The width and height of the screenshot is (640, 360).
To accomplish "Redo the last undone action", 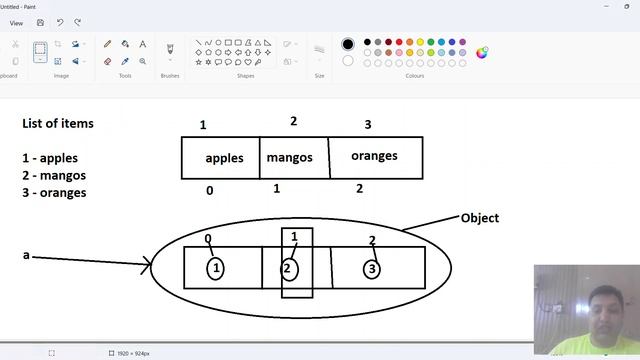I will click(x=78, y=23).
